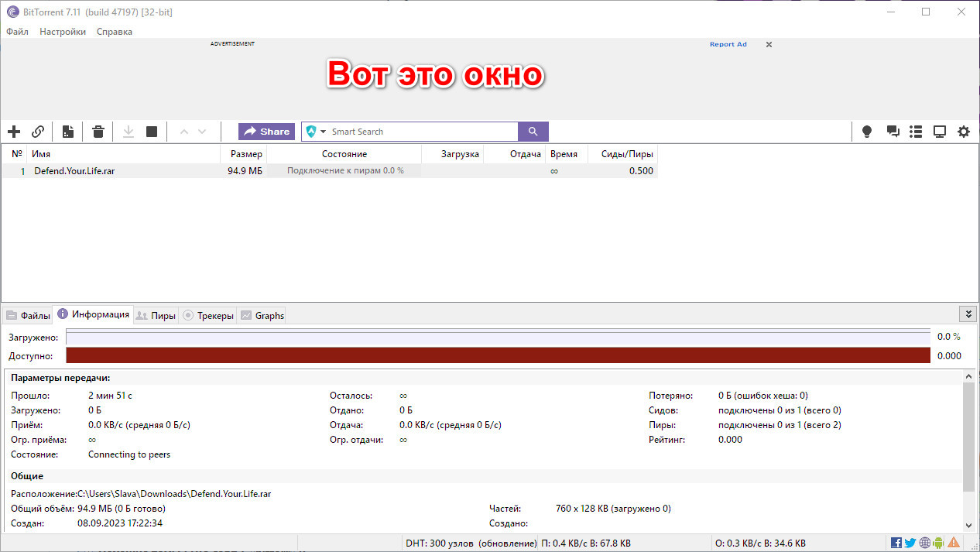Click the Подключение к пирам progress cell
The height and width of the screenshot is (552, 980).
point(345,171)
